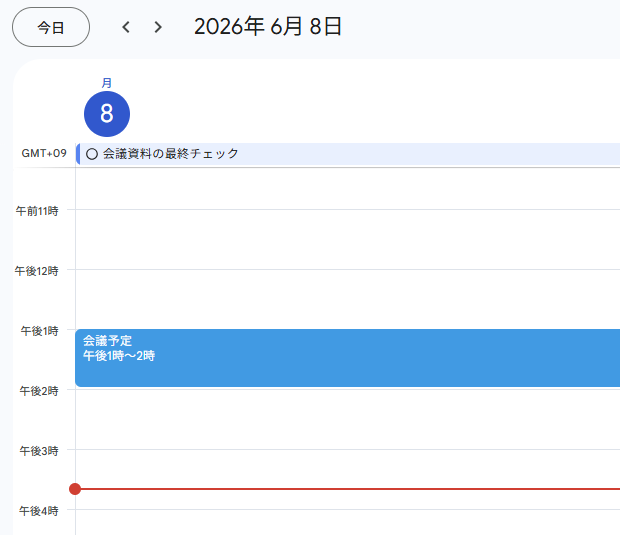
Task: Click the empty 午後12時 time slot
Action: [x=348, y=299]
